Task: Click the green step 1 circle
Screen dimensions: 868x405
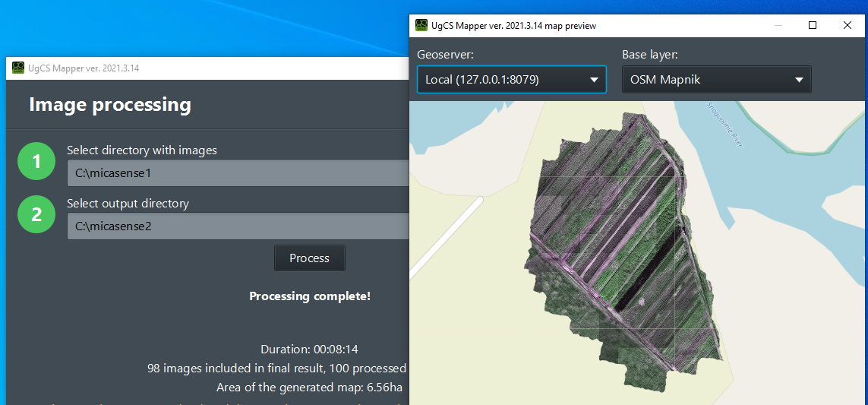Action: (36, 161)
